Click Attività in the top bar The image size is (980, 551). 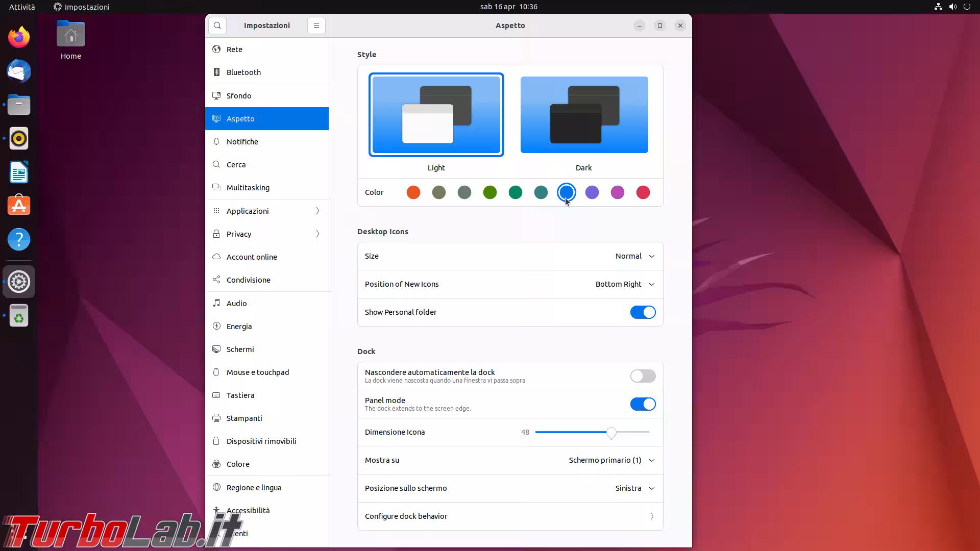(x=22, y=7)
